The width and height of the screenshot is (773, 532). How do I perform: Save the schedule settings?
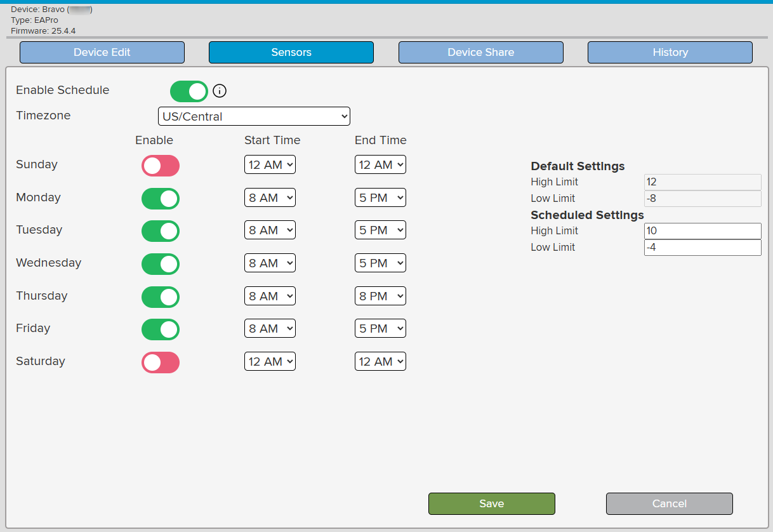click(x=491, y=503)
